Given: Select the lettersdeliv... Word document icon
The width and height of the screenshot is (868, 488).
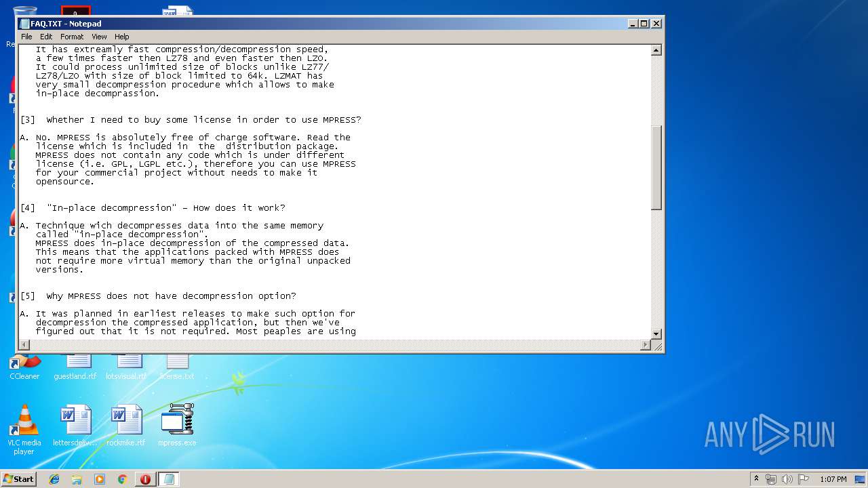Looking at the screenshot, I should 75,426.
